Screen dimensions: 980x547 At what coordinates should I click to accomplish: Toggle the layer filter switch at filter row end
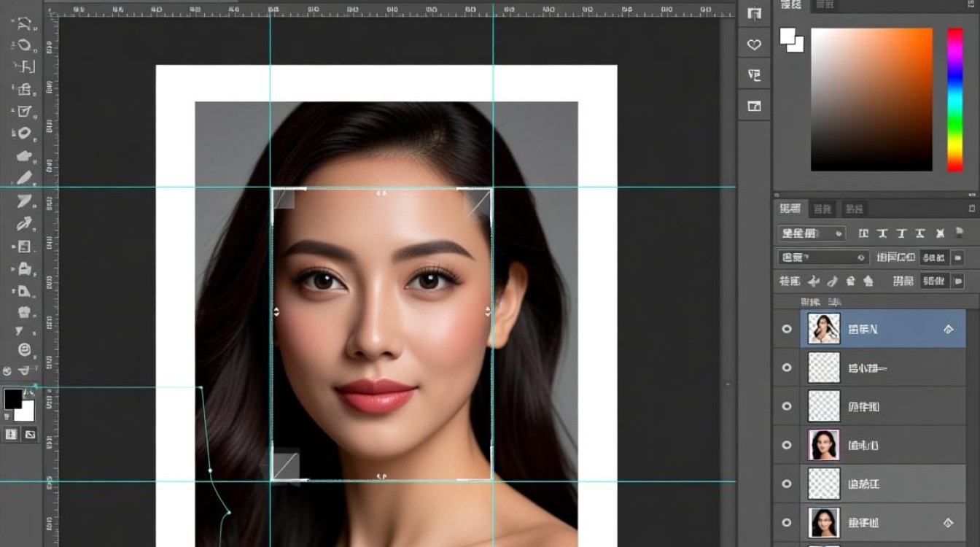coord(960,233)
